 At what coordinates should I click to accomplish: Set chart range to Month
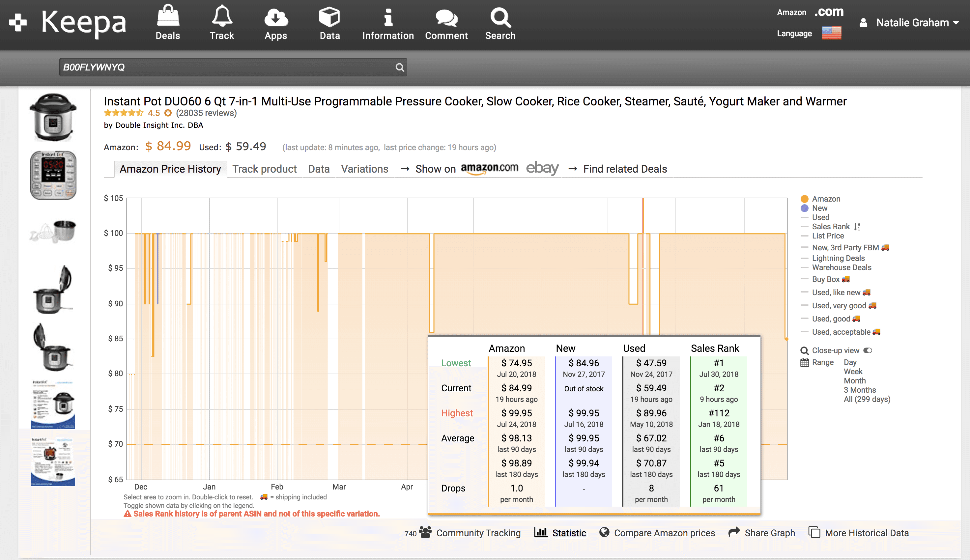click(855, 381)
